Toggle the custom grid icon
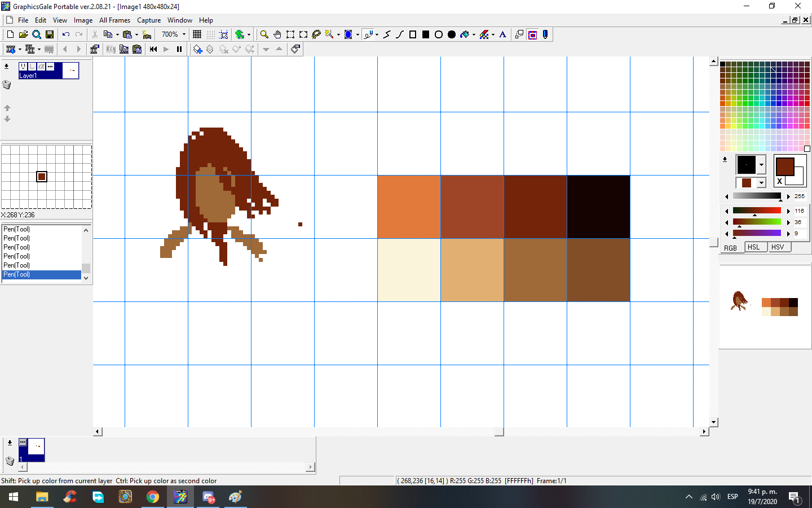The image size is (812, 508). 210,34
